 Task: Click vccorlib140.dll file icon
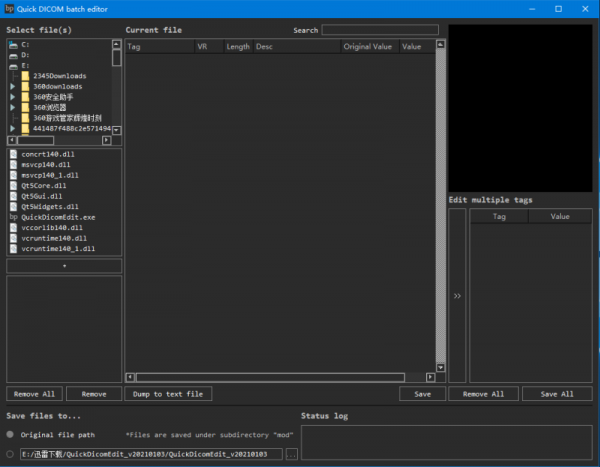click(x=13, y=228)
